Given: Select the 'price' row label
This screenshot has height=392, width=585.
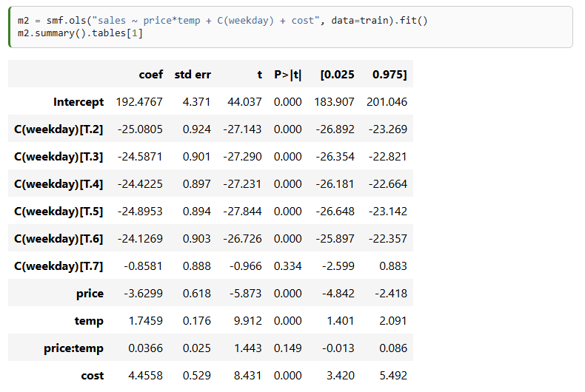Looking at the screenshot, I should coord(90,294).
